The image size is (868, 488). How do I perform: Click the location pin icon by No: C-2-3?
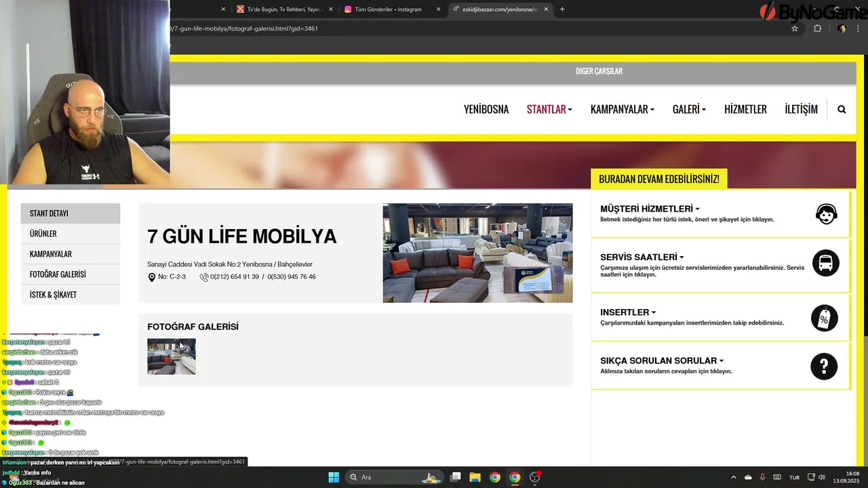(x=152, y=277)
